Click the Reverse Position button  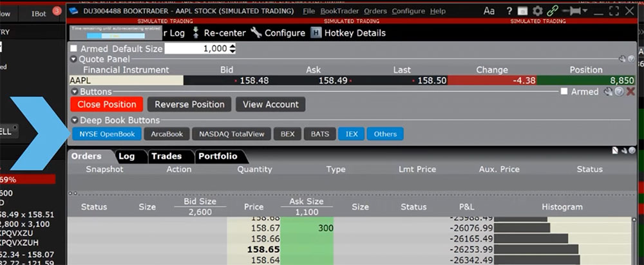(189, 104)
